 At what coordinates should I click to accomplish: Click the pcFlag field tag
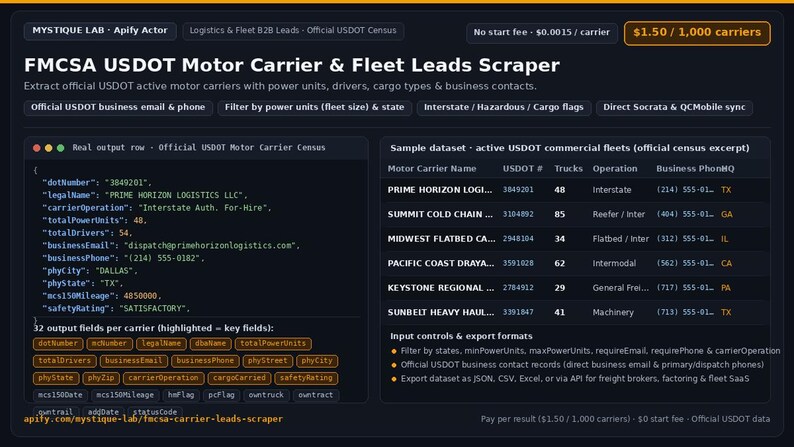(221, 395)
